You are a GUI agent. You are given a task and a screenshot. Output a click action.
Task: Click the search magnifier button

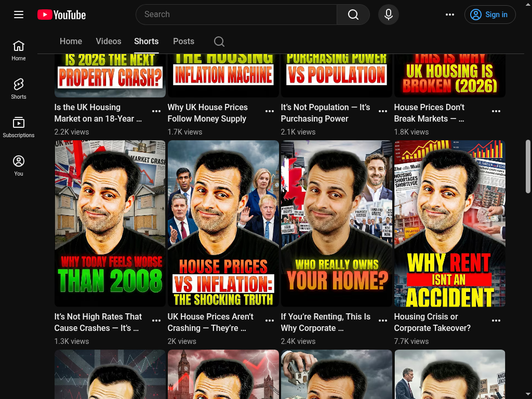pyautogui.click(x=353, y=15)
